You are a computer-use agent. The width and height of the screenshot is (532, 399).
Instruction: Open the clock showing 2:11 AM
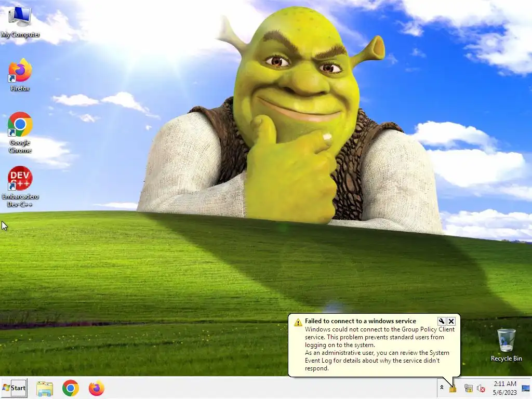pos(505,388)
